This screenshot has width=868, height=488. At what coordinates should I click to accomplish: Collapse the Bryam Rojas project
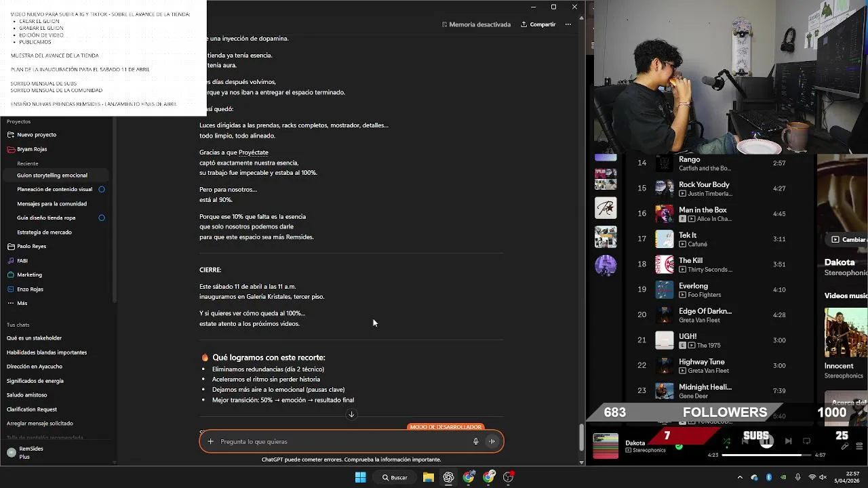[x=32, y=149]
